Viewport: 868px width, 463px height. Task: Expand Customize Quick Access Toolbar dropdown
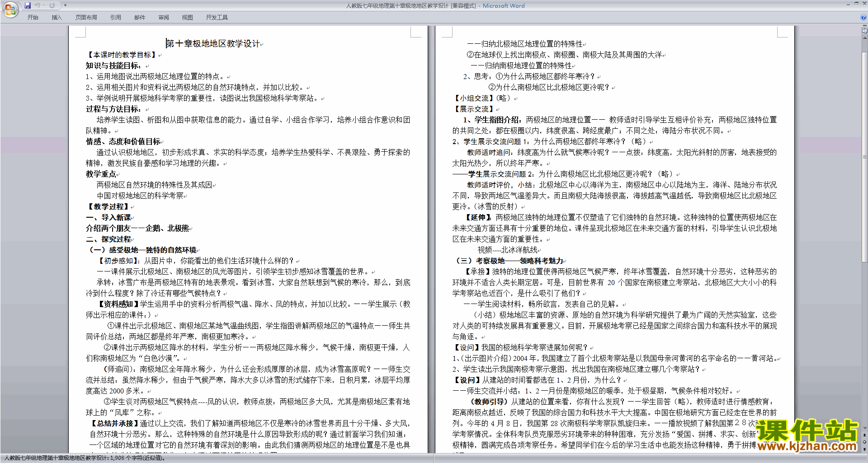65,5
